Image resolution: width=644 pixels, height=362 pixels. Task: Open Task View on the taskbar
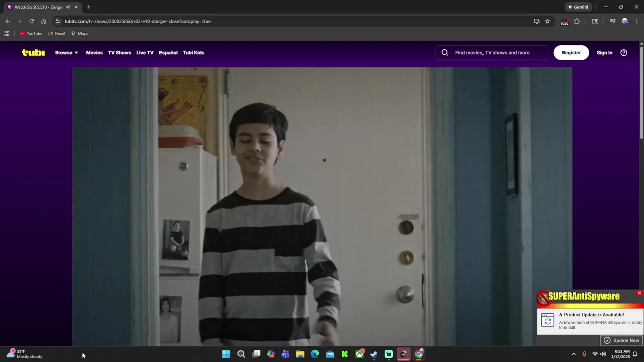pyautogui.click(x=256, y=354)
